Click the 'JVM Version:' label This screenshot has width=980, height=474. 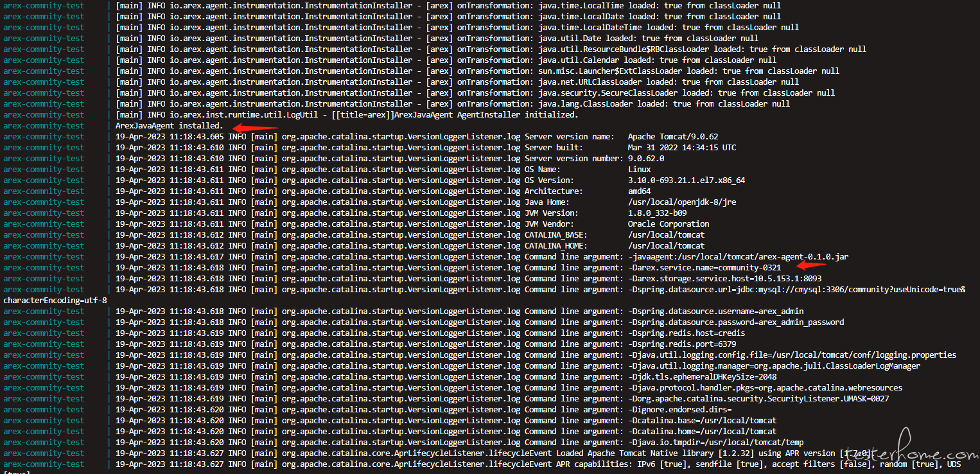tap(552, 213)
